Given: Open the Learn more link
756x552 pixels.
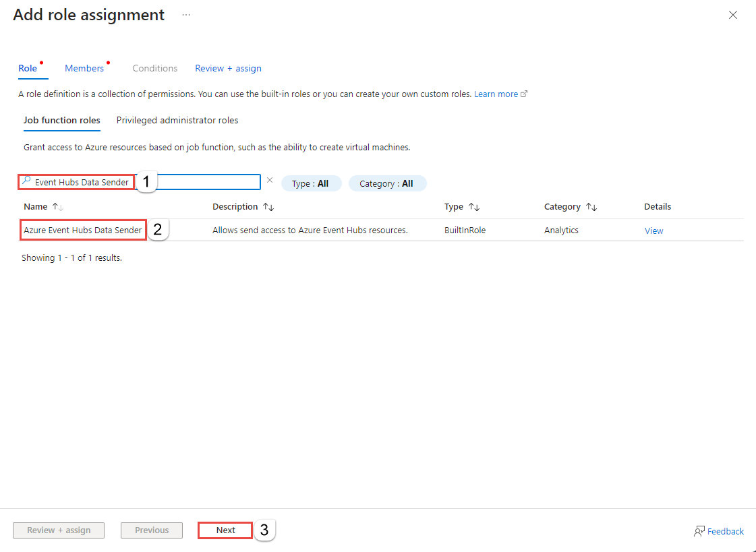Looking at the screenshot, I should point(496,94).
